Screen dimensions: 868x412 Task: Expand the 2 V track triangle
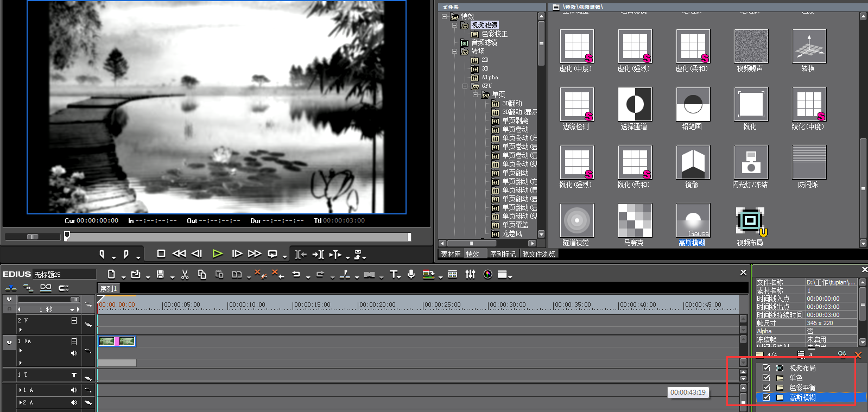[x=21, y=329]
